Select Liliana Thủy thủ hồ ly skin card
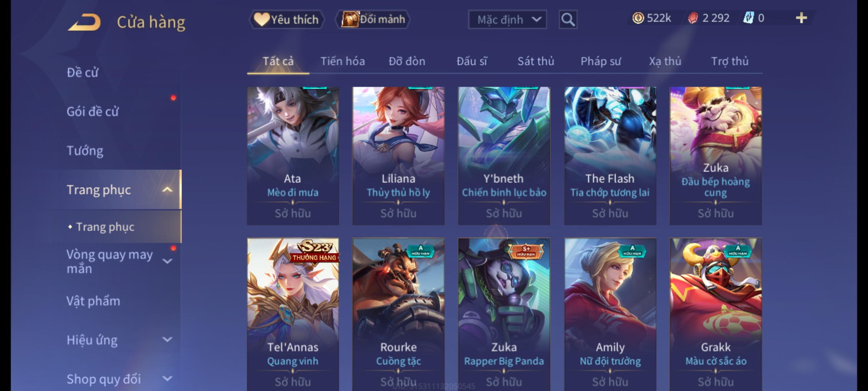 [x=399, y=156]
